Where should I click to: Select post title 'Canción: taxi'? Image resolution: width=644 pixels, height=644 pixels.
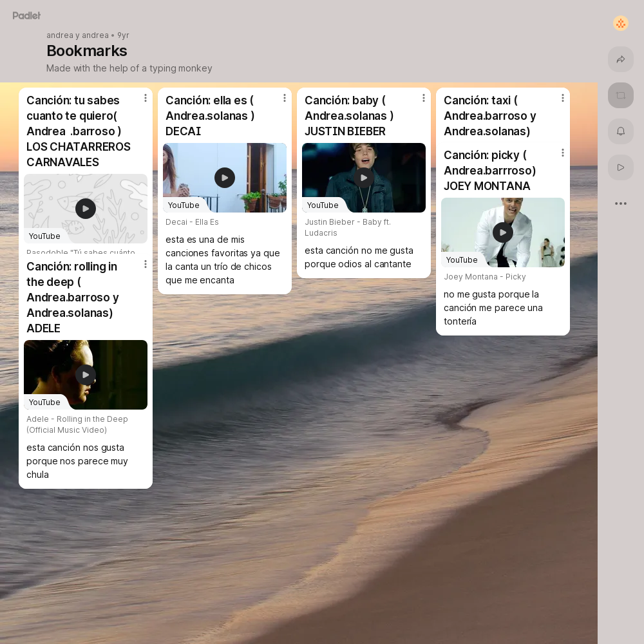click(490, 116)
